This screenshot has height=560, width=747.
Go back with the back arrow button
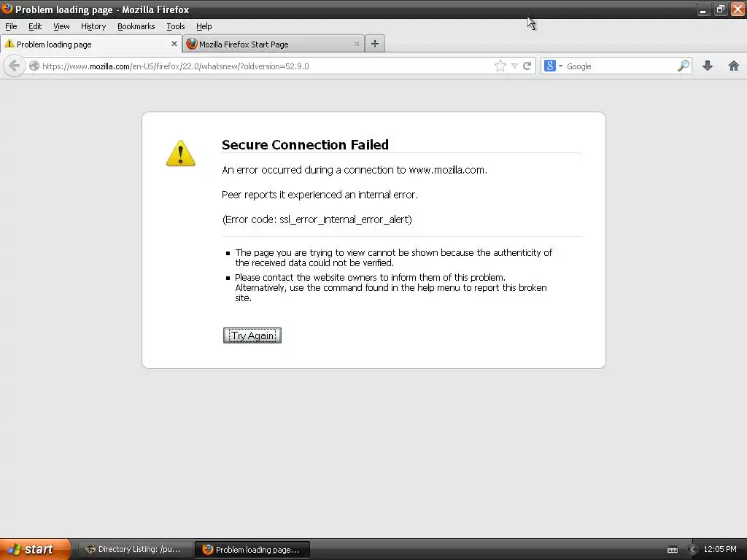(15, 66)
